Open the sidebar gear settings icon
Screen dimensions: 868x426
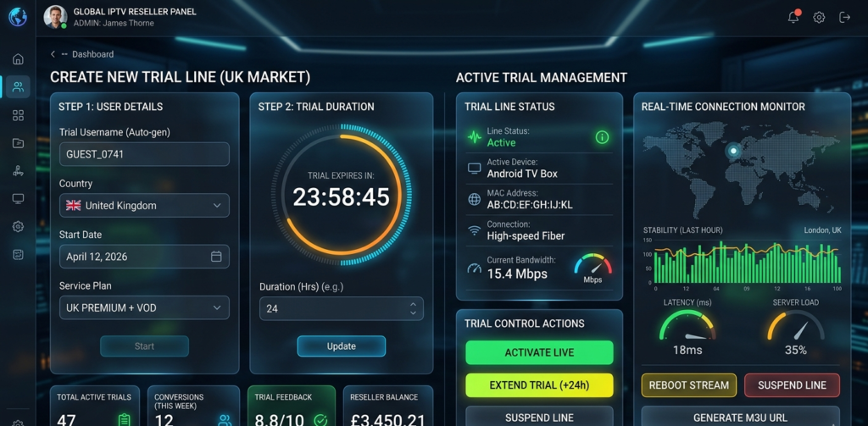coord(19,226)
